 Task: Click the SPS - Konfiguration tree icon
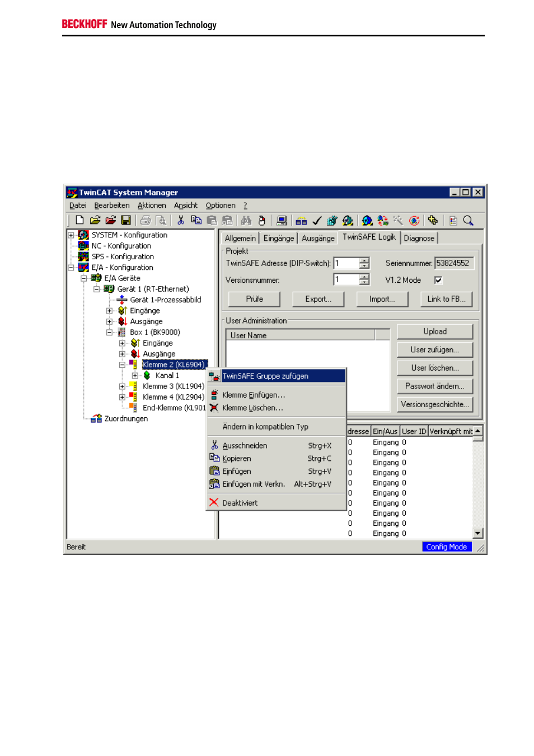(x=83, y=256)
